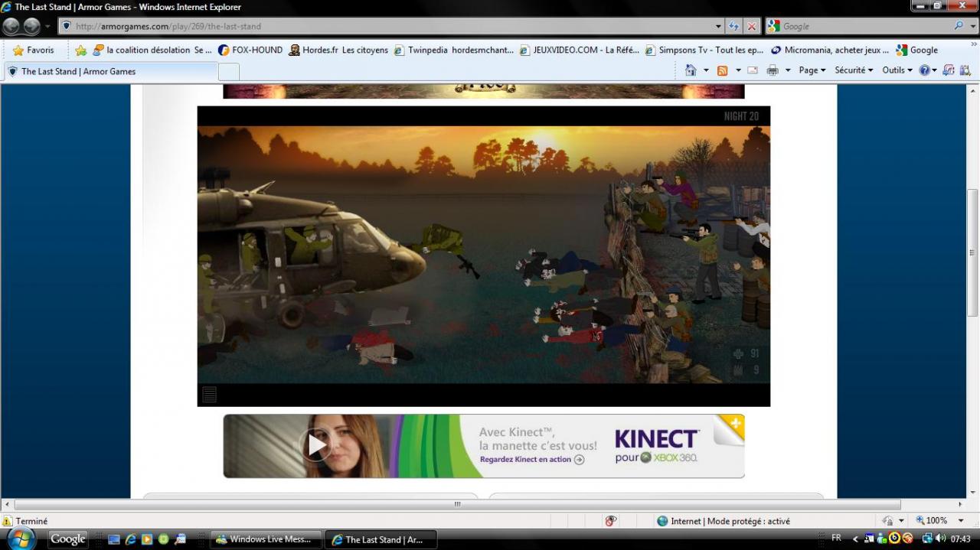Click the RSS feeds icon
Image resolution: width=980 pixels, height=550 pixels.
coord(722,70)
